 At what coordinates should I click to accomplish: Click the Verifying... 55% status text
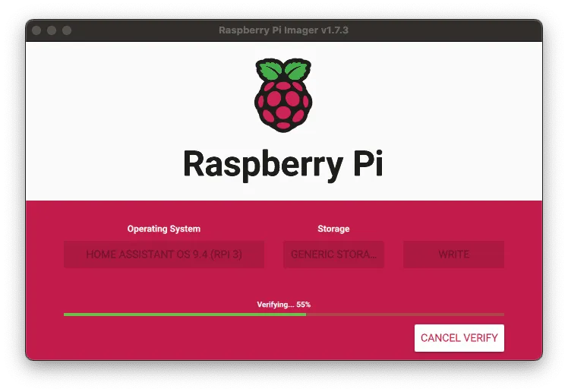tap(284, 305)
